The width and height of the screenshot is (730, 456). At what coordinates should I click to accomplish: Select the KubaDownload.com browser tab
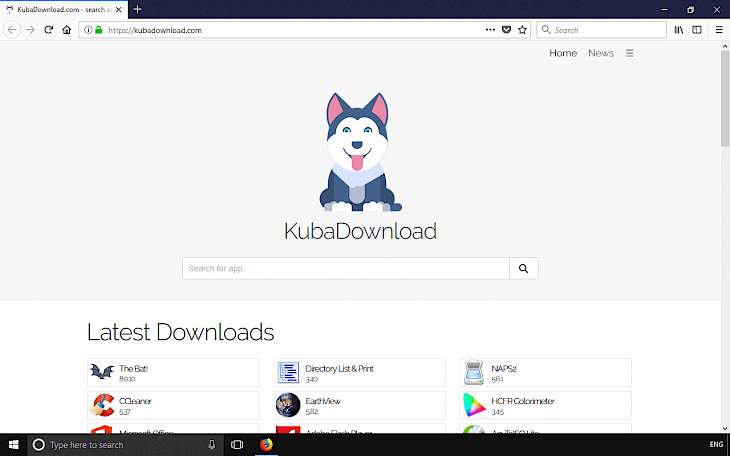tap(64, 9)
